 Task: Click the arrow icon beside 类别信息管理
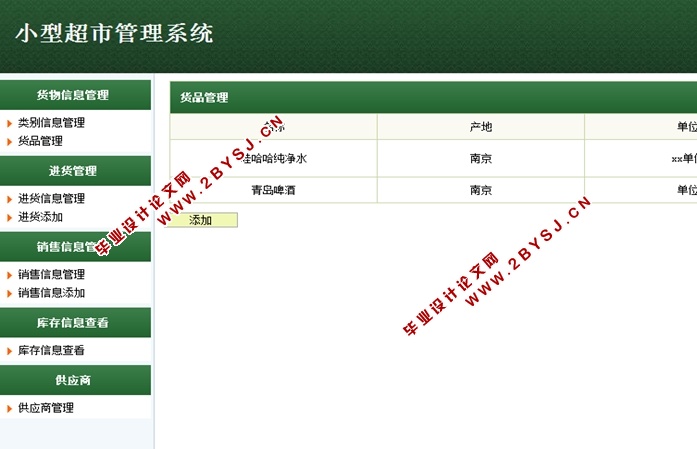pos(9,124)
